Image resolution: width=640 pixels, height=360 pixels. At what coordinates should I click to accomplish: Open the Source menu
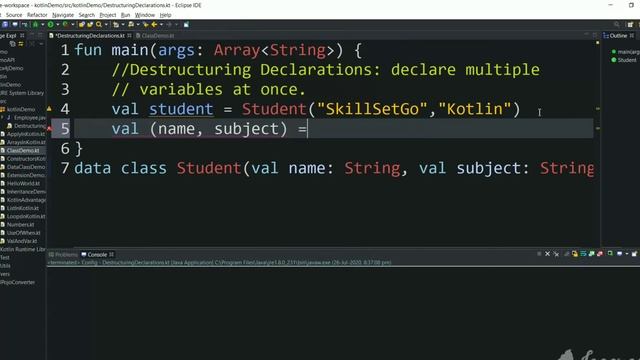pyautogui.click(x=14, y=15)
